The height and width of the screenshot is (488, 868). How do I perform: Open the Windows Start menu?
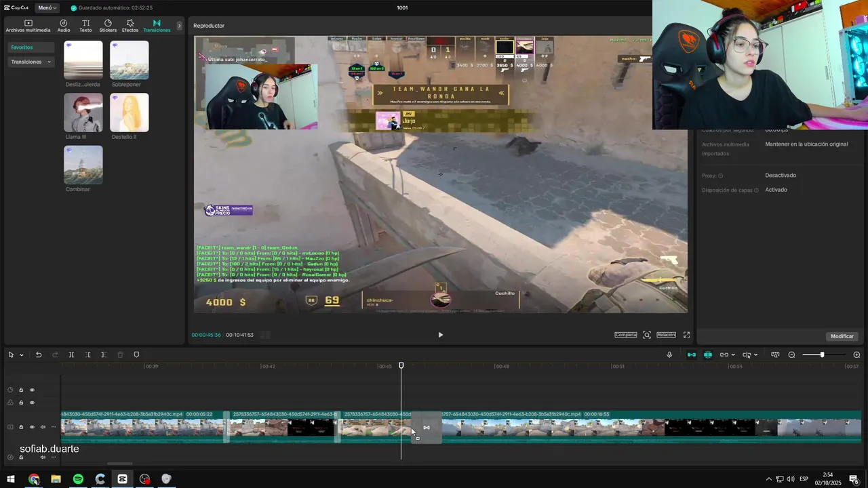11,479
